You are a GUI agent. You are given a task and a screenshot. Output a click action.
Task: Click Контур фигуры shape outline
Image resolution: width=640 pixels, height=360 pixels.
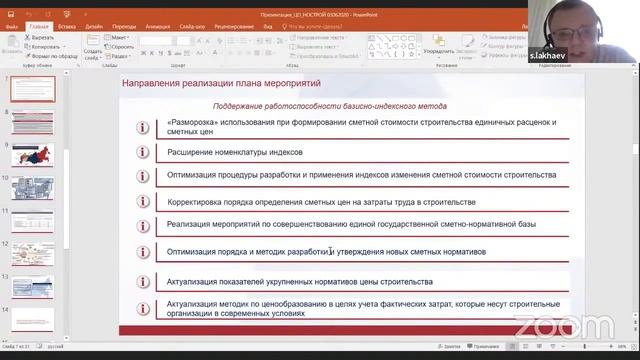(503, 47)
